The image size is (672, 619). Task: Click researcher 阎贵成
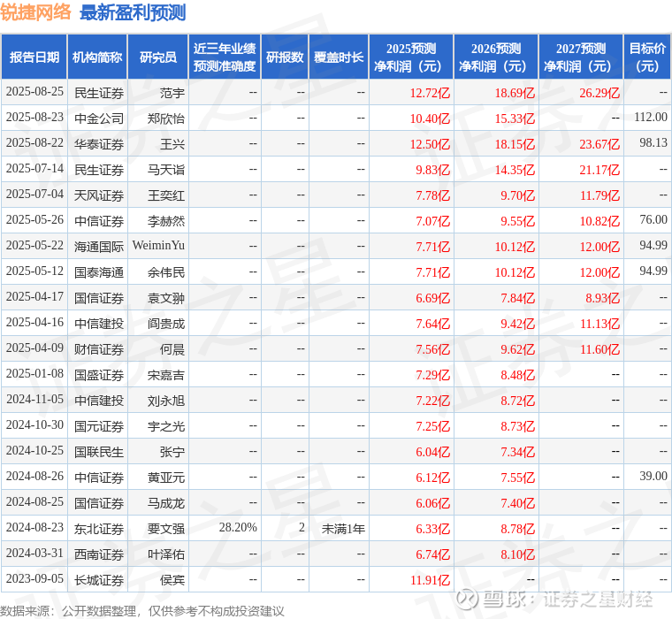tap(166, 324)
